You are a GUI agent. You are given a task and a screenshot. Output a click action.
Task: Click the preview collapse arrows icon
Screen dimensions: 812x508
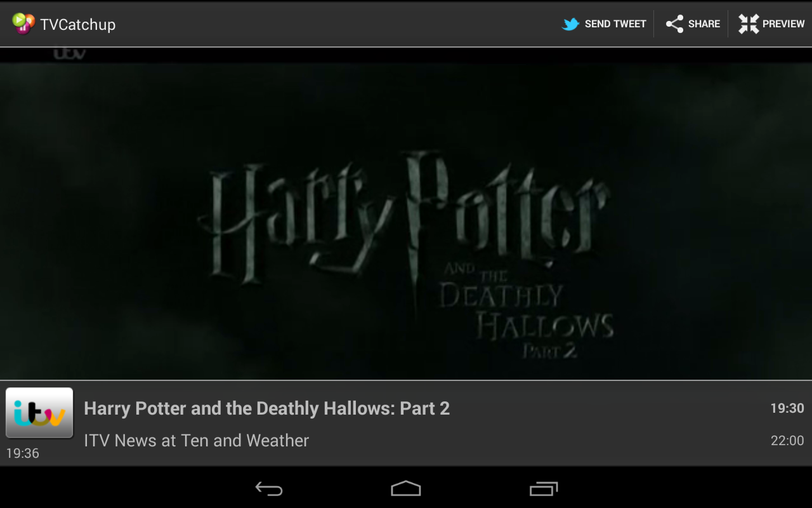click(749, 24)
